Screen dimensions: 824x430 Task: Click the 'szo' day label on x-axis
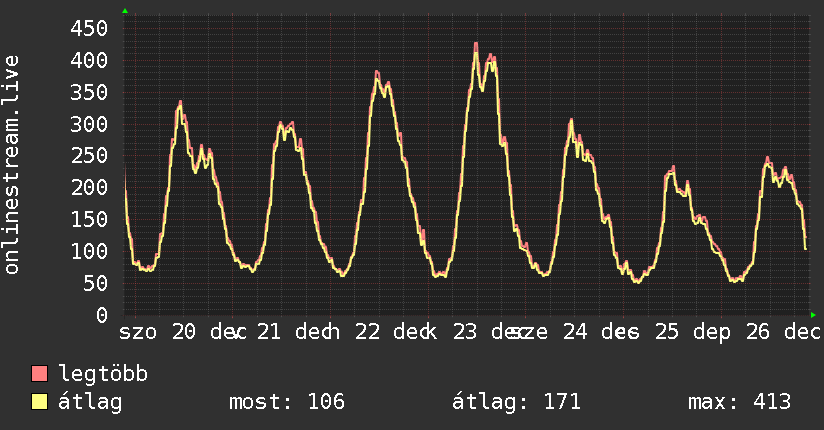click(138, 333)
